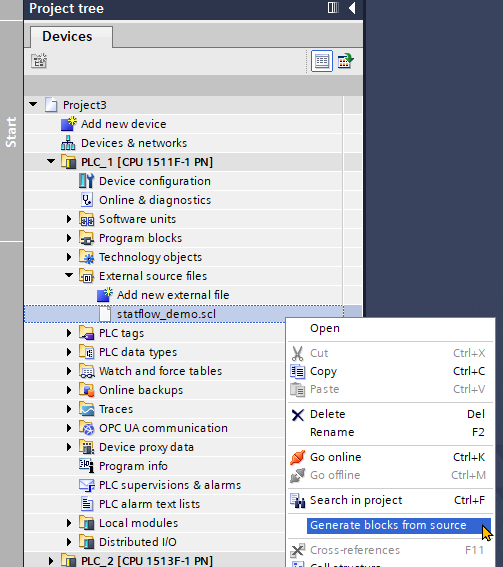Click the Add new device icon
This screenshot has height=567, width=503.
point(69,124)
